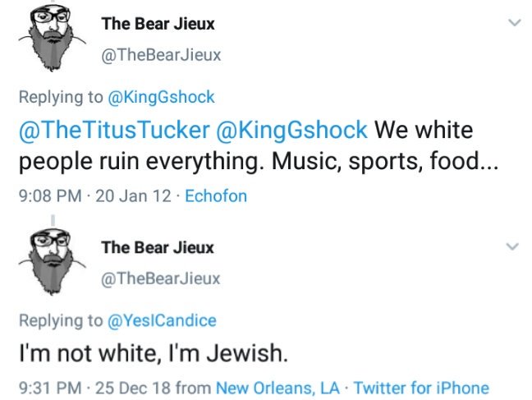Viewport: 532px width, 400px height.
Task: Open the 9:31 PM 25 Dec 18 timestamp
Action: (94, 388)
